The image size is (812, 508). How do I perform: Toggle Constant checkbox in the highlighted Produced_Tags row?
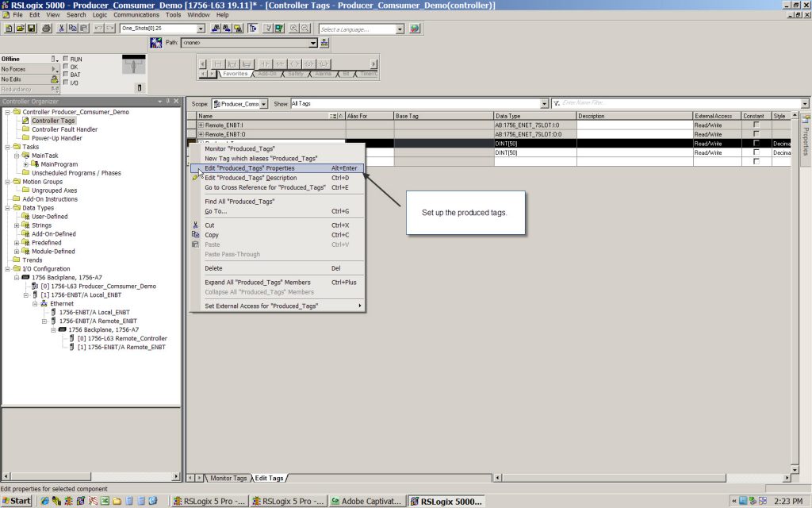tap(756, 143)
